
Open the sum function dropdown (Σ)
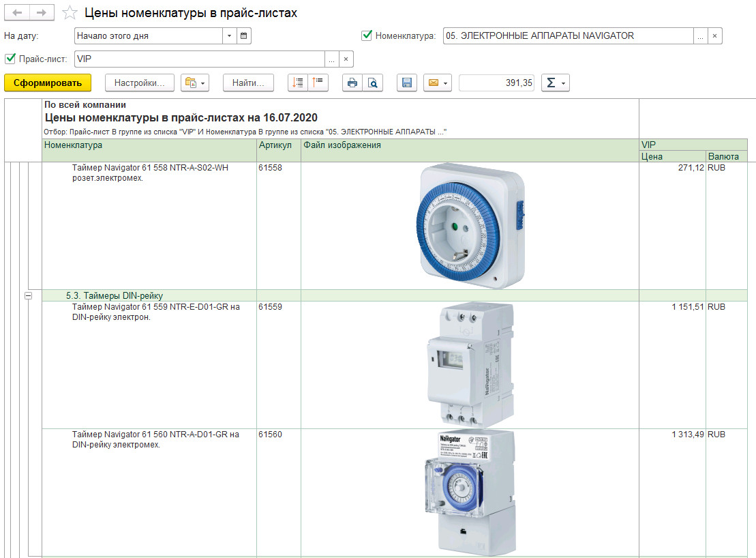pyautogui.click(x=555, y=83)
